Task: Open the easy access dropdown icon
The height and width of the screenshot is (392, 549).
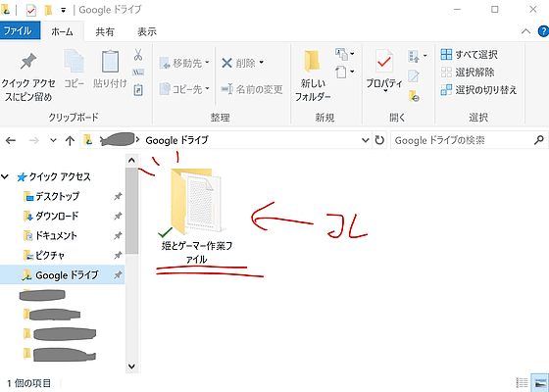Action: coord(344,73)
